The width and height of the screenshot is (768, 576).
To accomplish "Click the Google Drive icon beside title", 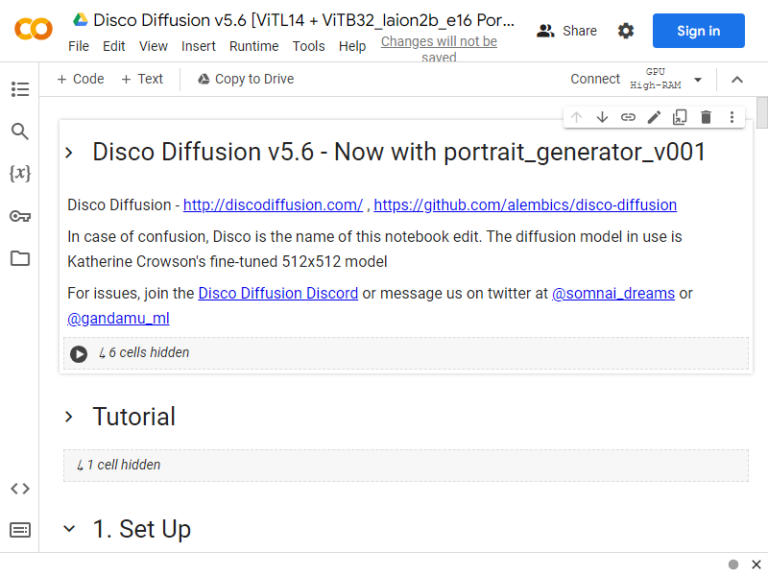I will pyautogui.click(x=80, y=20).
